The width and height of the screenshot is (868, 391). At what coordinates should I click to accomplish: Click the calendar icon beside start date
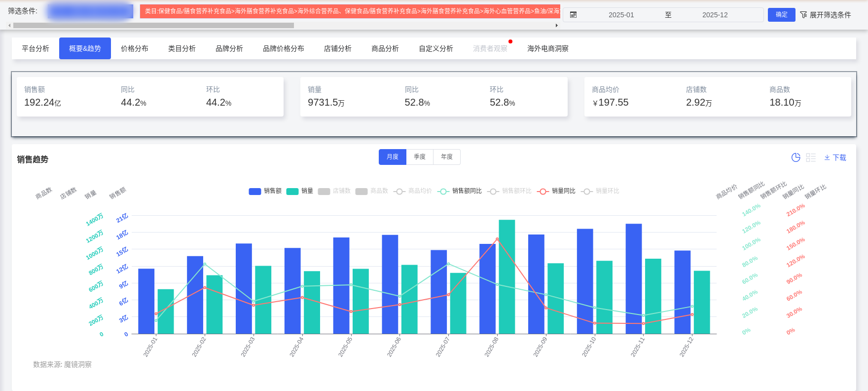coord(573,15)
